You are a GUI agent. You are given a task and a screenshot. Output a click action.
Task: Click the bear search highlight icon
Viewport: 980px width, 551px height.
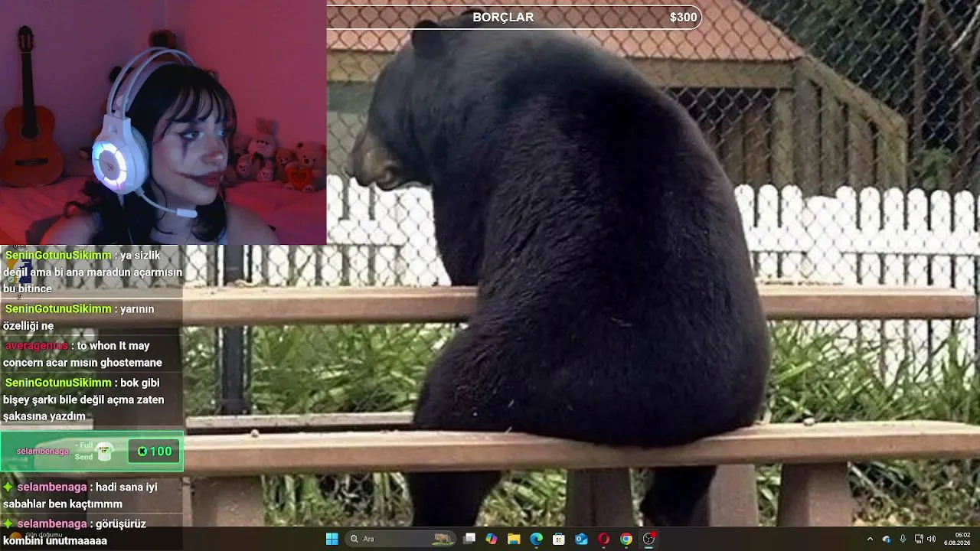coord(443,539)
